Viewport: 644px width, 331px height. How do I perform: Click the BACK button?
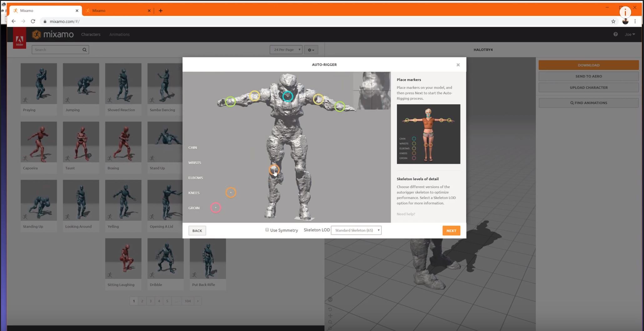(197, 231)
